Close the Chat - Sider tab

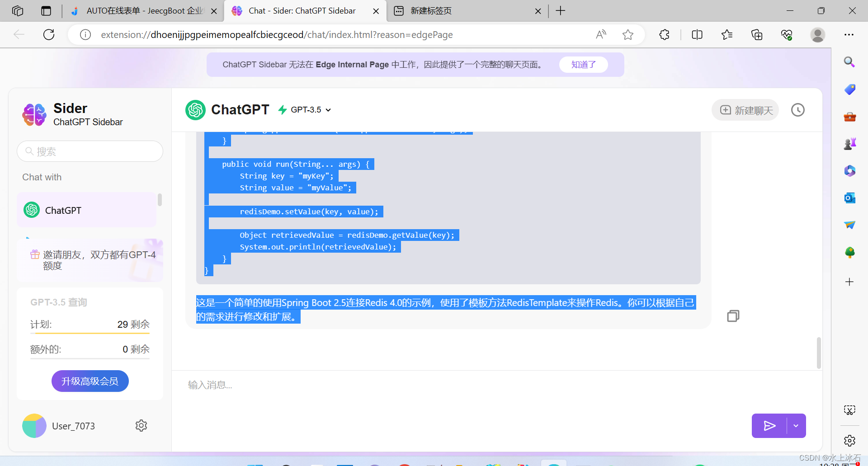point(376,11)
